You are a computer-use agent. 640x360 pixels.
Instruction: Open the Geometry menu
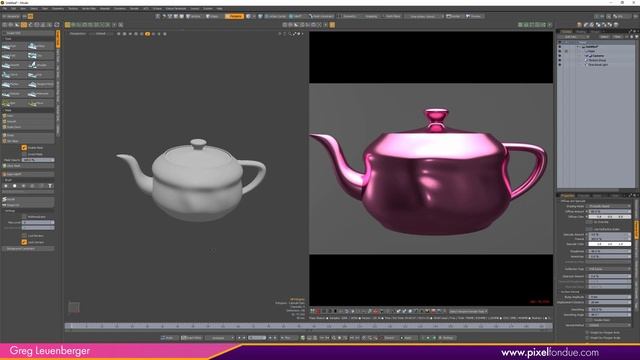pos(58,9)
